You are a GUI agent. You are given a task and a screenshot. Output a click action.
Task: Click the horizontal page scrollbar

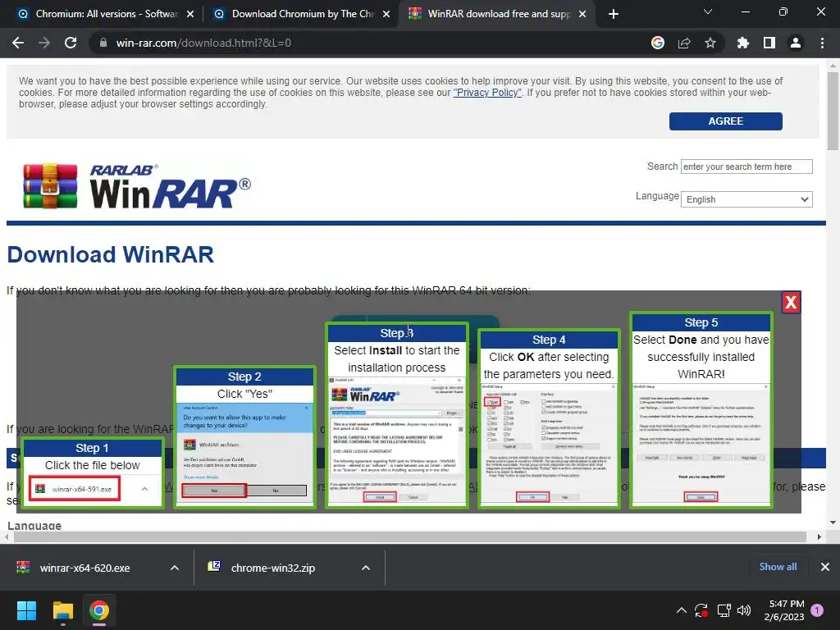[409, 536]
